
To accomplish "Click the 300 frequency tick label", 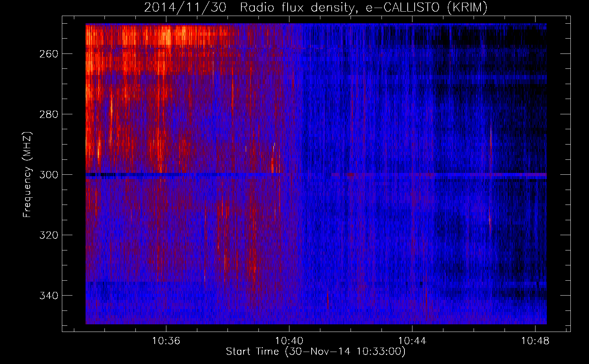I will [x=49, y=175].
